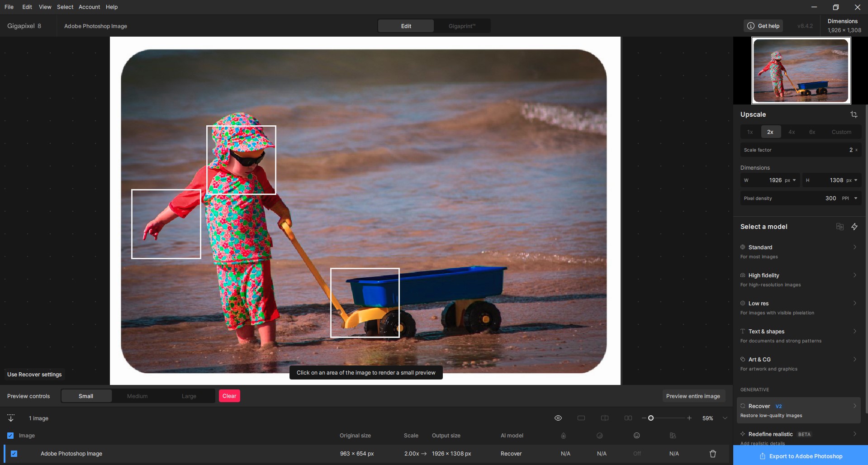The height and width of the screenshot is (465, 868).
Task: Expand the Standard model options chevron
Action: tap(855, 247)
